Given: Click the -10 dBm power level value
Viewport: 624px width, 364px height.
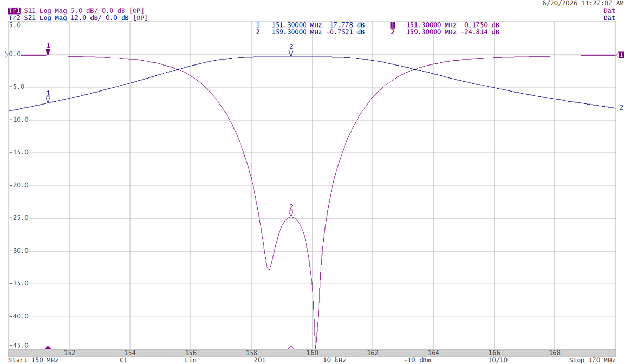Looking at the screenshot, I should tap(418, 360).
